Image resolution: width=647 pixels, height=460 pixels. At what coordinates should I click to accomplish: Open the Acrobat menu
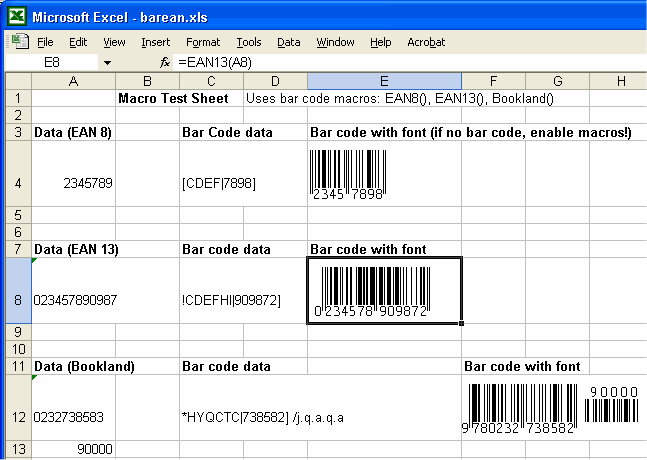point(426,42)
